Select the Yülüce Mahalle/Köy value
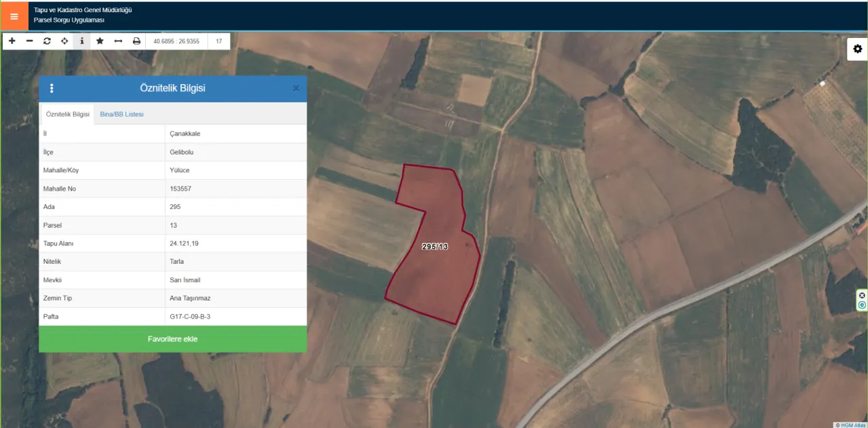Image resolution: width=868 pixels, height=428 pixels. (180, 170)
